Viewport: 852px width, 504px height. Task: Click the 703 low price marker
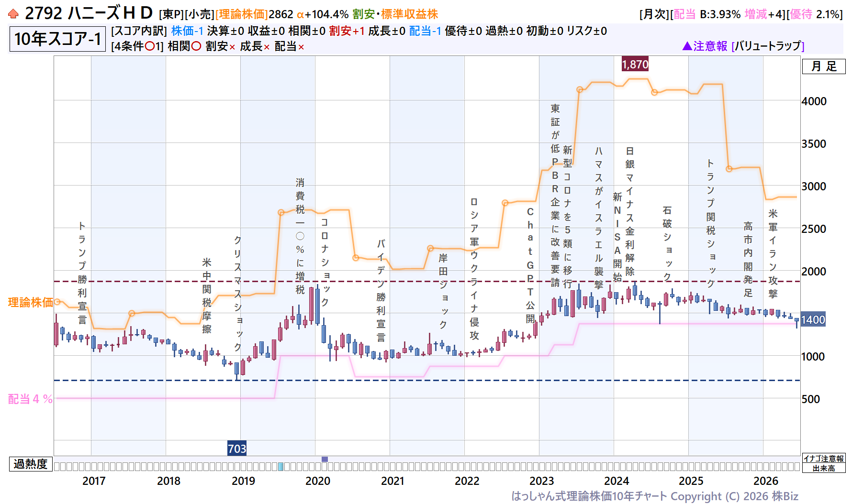pyautogui.click(x=237, y=449)
